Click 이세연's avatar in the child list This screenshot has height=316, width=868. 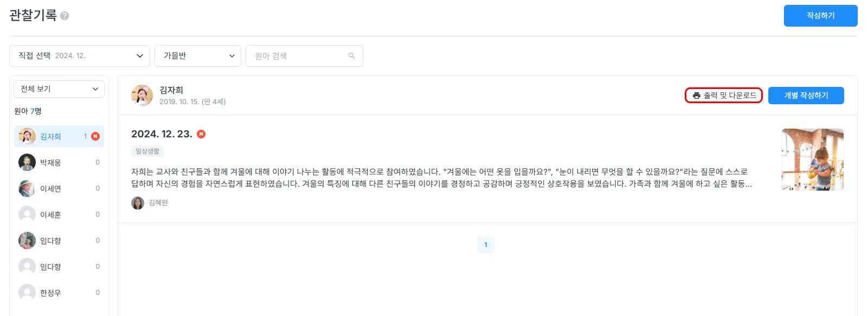[x=27, y=188]
